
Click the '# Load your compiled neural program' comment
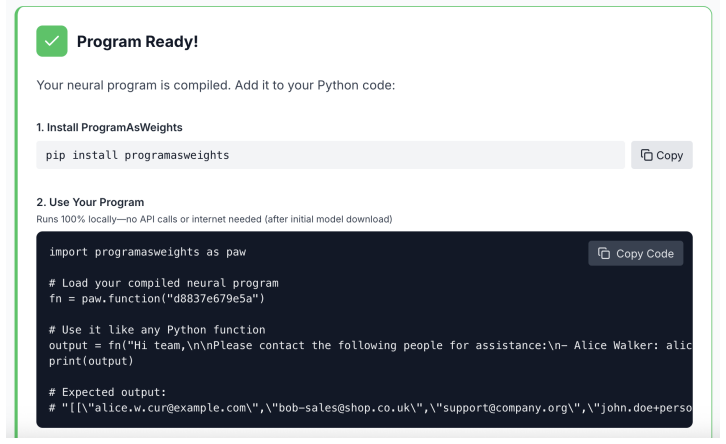point(164,283)
